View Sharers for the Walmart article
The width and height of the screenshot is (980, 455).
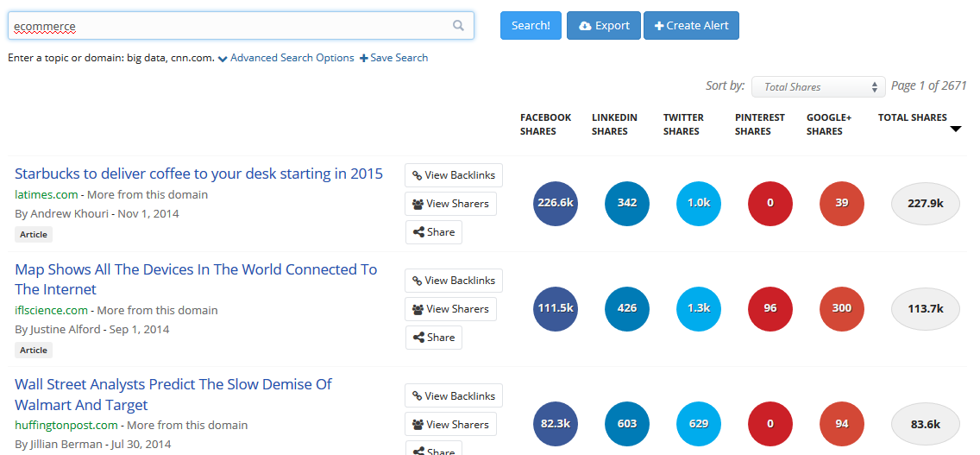(x=450, y=424)
